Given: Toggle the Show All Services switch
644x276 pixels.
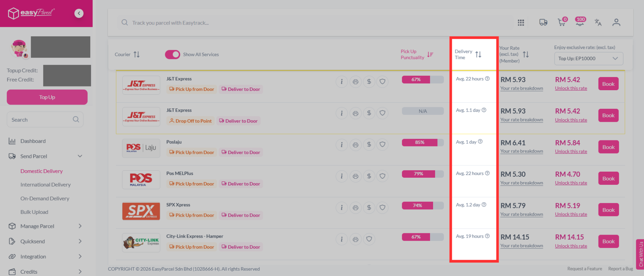Looking at the screenshot, I should 173,55.
